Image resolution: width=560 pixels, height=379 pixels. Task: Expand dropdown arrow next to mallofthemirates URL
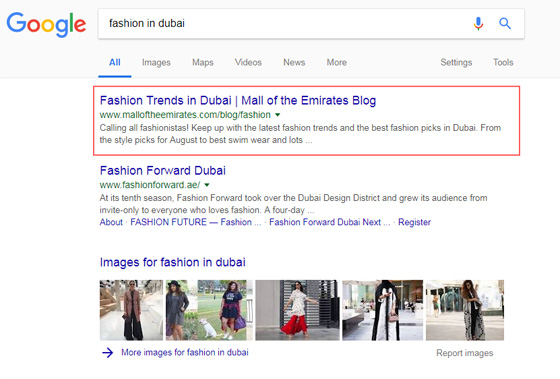point(278,115)
